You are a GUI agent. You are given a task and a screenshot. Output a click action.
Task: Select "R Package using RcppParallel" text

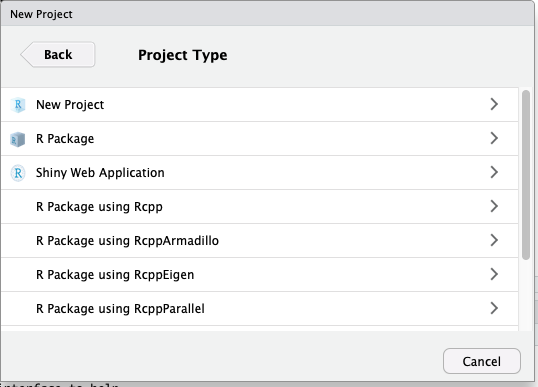click(x=120, y=309)
